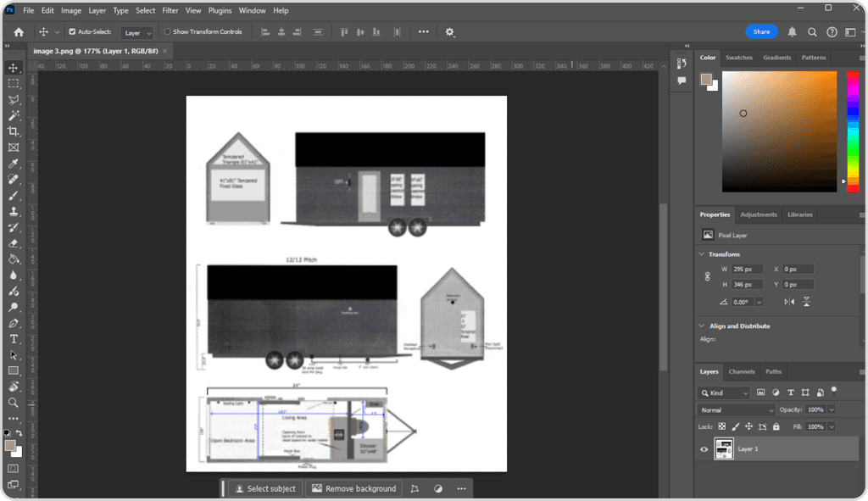This screenshot has height=501, width=868.
Task: Select the Move tool
Action: coord(13,68)
